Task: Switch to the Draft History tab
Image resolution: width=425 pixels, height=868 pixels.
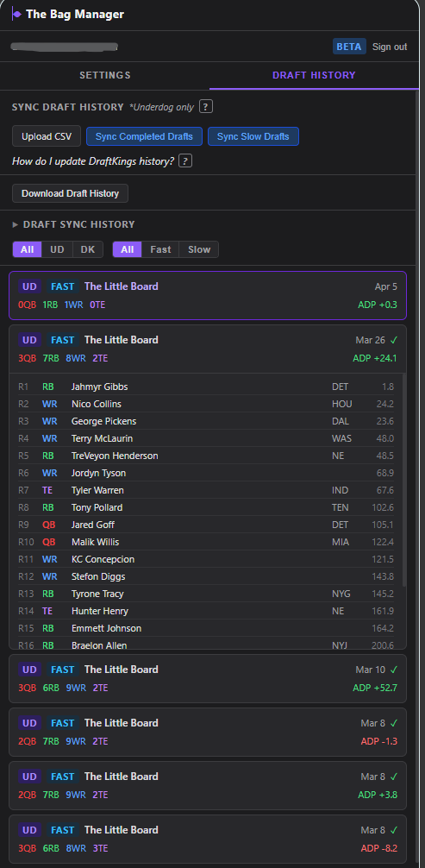Action: click(314, 75)
